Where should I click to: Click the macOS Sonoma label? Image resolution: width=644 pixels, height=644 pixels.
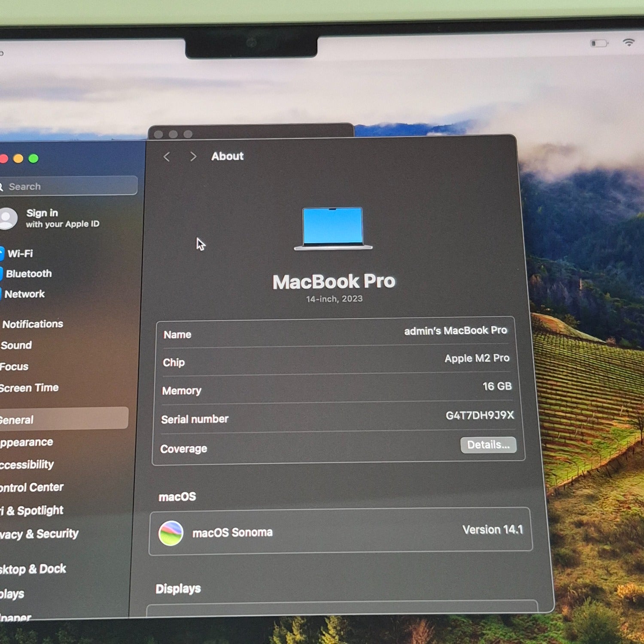point(232,533)
